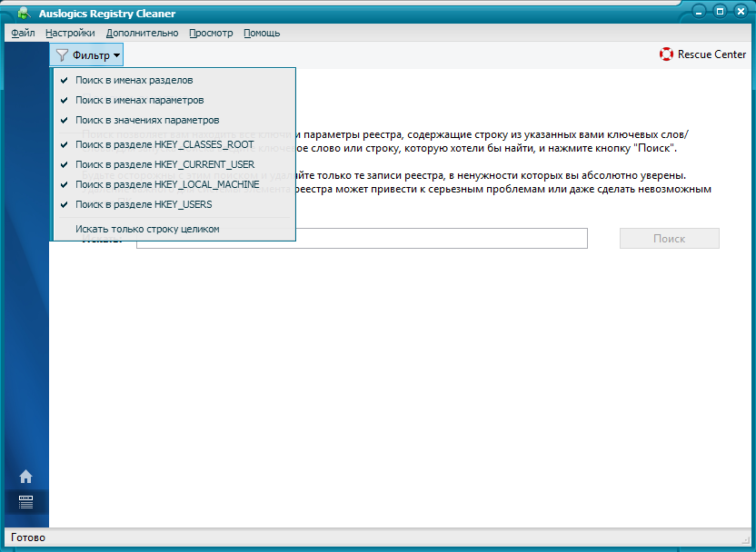
Task: Click the Готово status bar text
Action: pos(28,537)
